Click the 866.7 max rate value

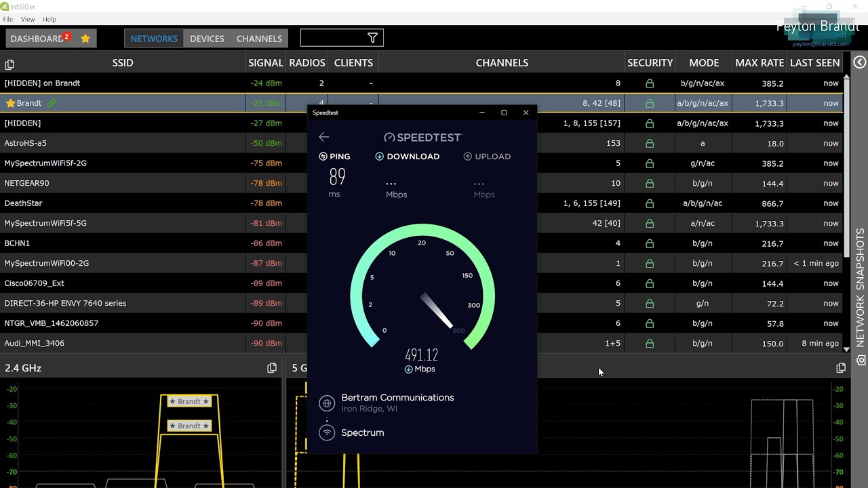772,203
